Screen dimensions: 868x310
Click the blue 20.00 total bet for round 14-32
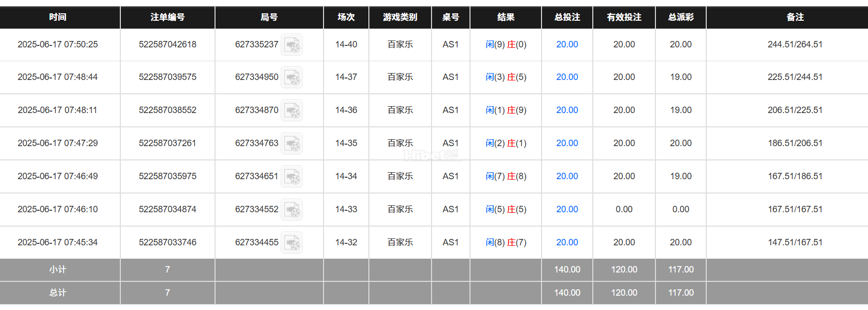tap(567, 242)
